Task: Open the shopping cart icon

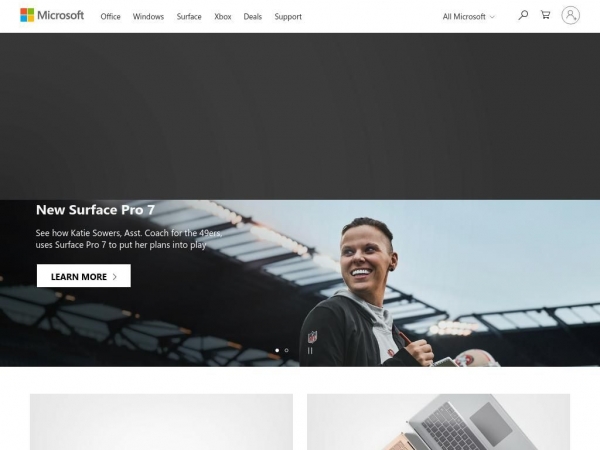Action: (545, 15)
